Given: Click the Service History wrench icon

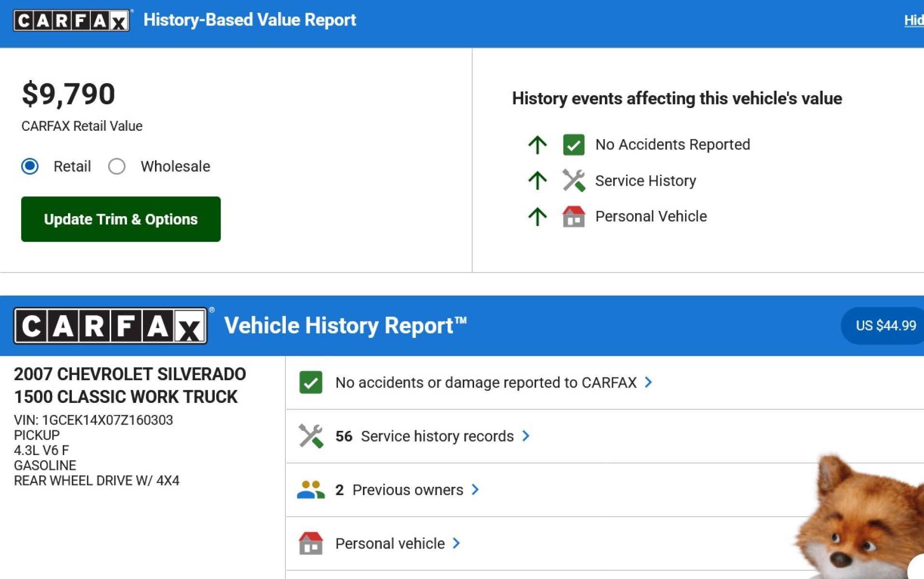Looking at the screenshot, I should pos(574,180).
